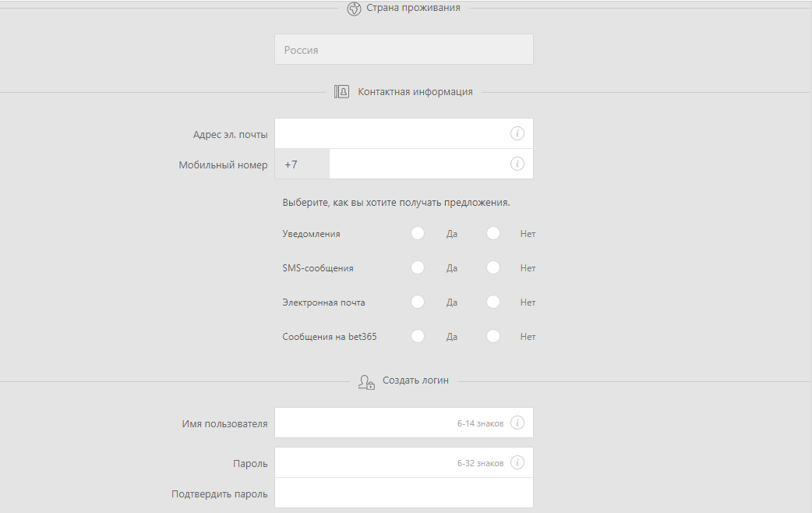Select Нет for Электронная почта

click(493, 302)
